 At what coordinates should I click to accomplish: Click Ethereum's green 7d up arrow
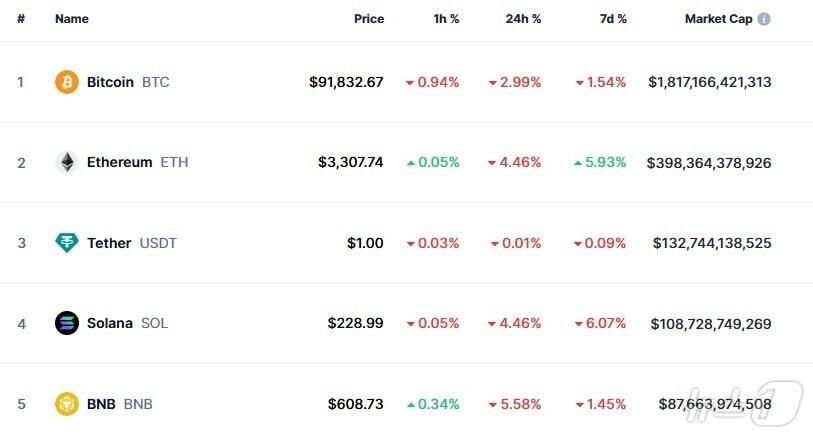[580, 162]
